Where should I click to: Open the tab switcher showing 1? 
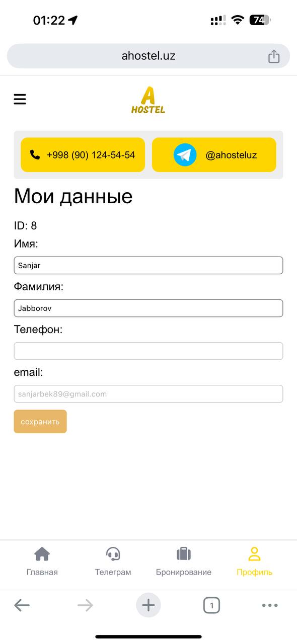click(x=212, y=605)
